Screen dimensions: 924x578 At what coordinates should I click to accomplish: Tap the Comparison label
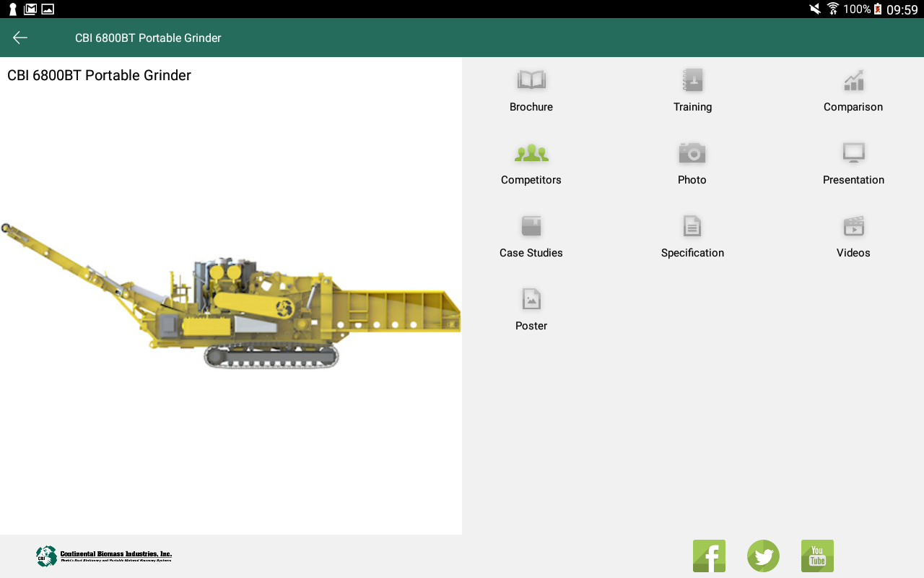click(x=853, y=107)
